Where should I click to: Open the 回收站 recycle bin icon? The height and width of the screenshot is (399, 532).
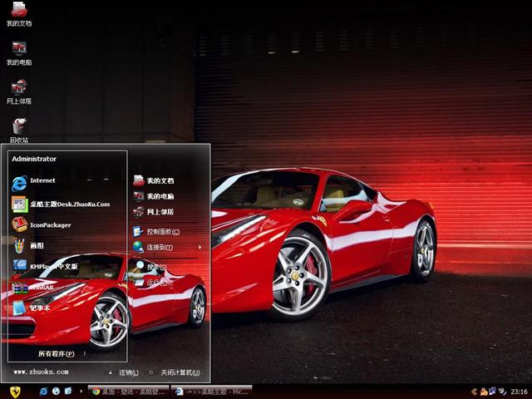coord(19,131)
